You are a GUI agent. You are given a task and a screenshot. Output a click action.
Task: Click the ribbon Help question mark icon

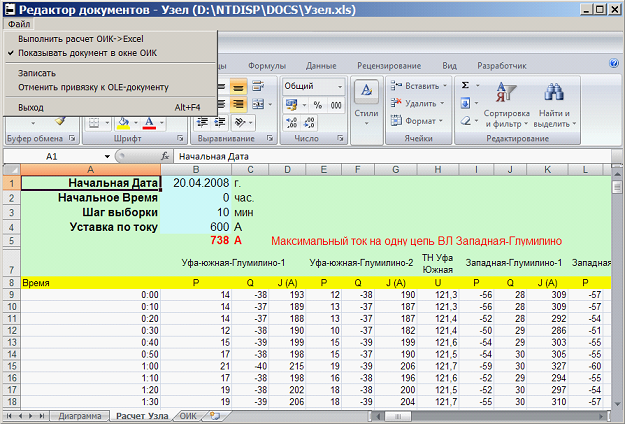[615, 64]
